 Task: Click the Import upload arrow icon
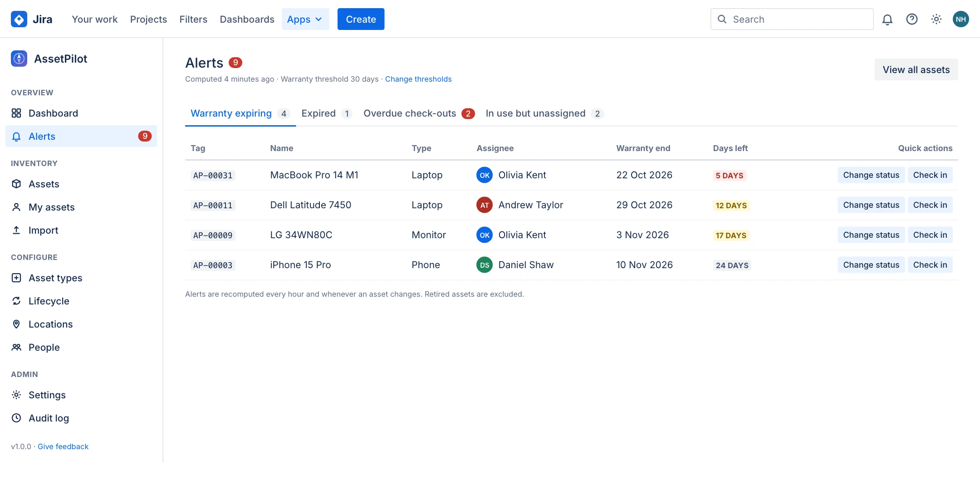tap(16, 230)
